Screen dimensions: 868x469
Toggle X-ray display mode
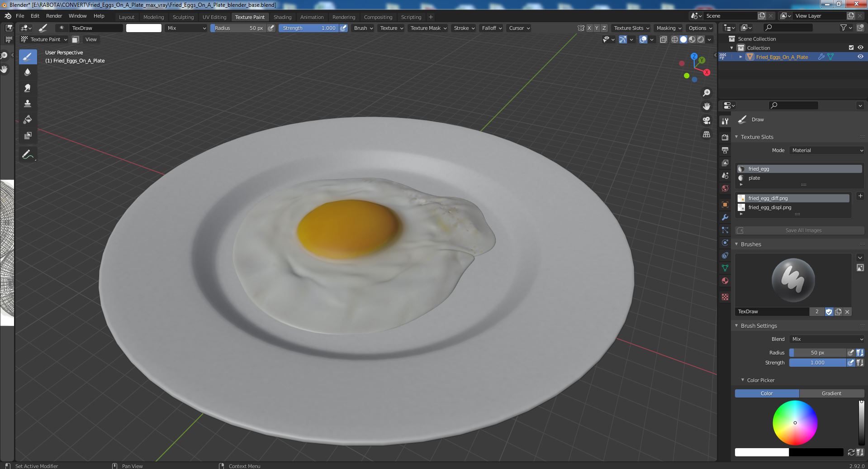click(x=663, y=39)
